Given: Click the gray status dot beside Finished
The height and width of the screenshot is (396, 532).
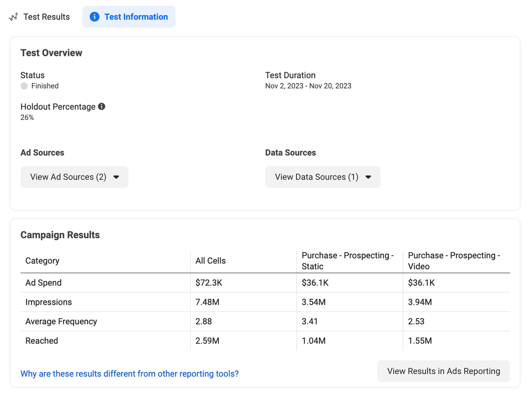Looking at the screenshot, I should (23, 86).
